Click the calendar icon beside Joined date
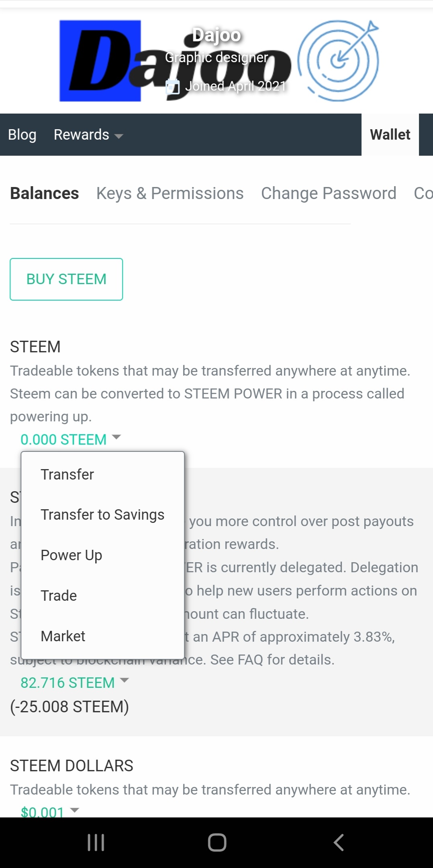This screenshot has height=868, width=433. coord(173,87)
